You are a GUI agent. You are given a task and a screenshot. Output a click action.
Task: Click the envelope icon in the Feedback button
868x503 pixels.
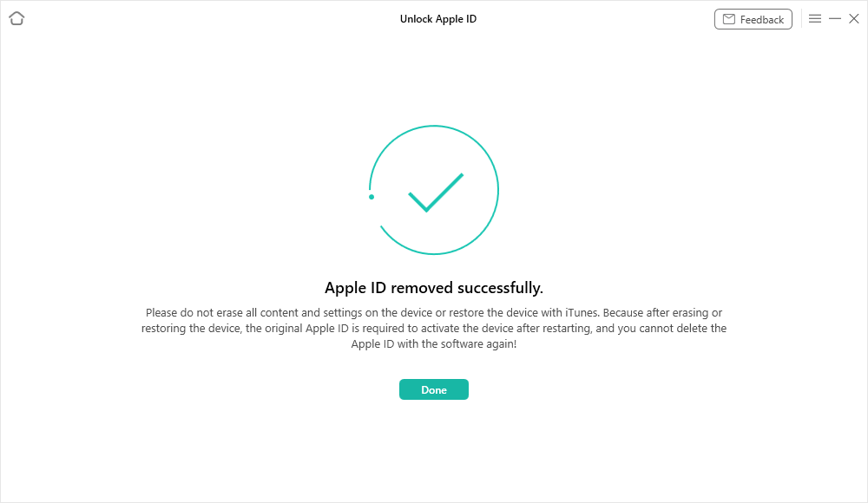pyautogui.click(x=730, y=18)
